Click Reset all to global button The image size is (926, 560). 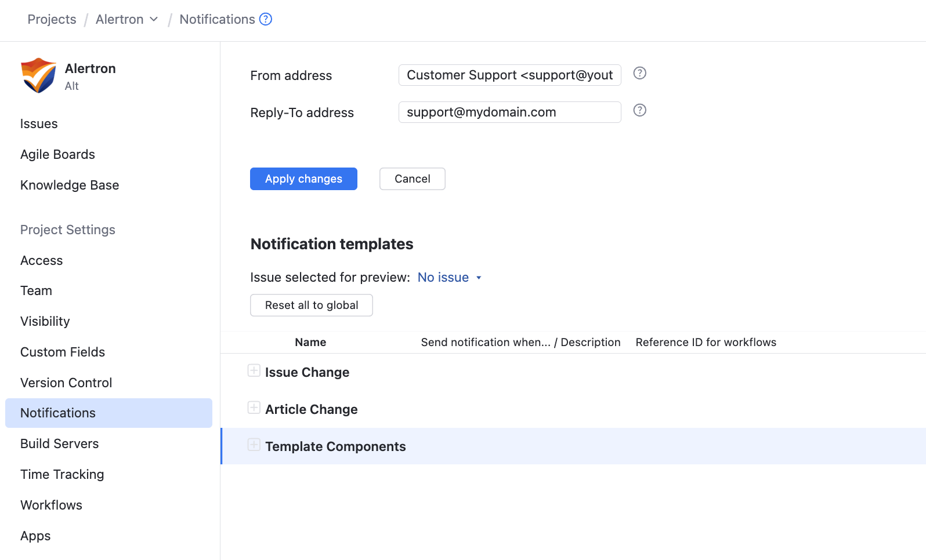point(311,305)
